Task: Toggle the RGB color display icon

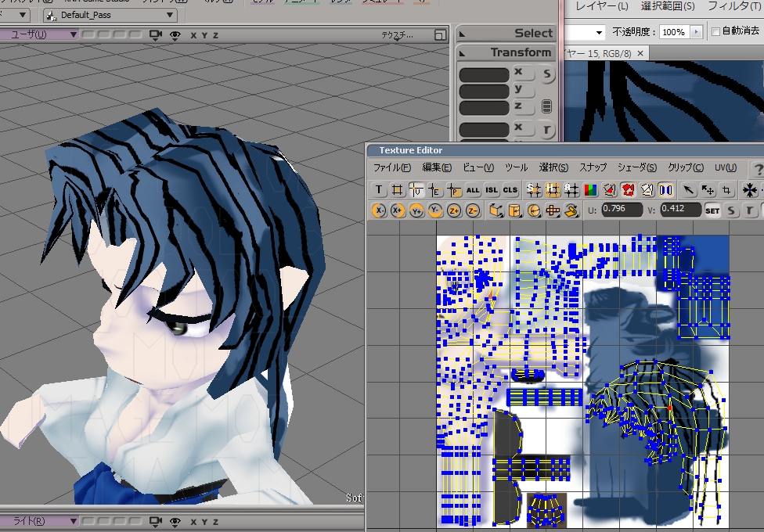Action: pos(590,190)
